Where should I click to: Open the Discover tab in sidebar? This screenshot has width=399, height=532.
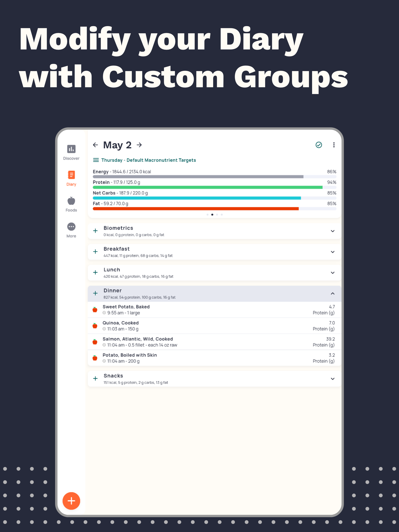(71, 152)
